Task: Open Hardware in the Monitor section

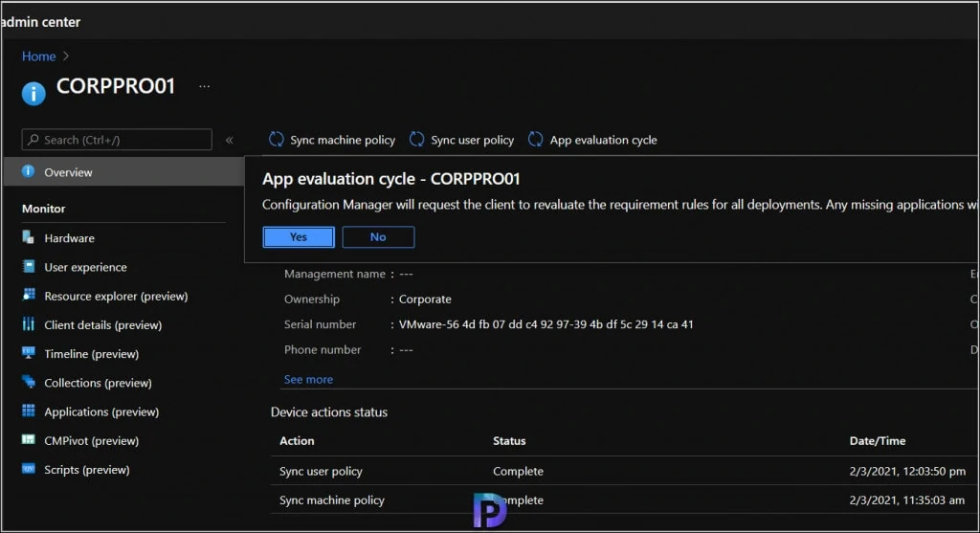Action: click(69, 238)
